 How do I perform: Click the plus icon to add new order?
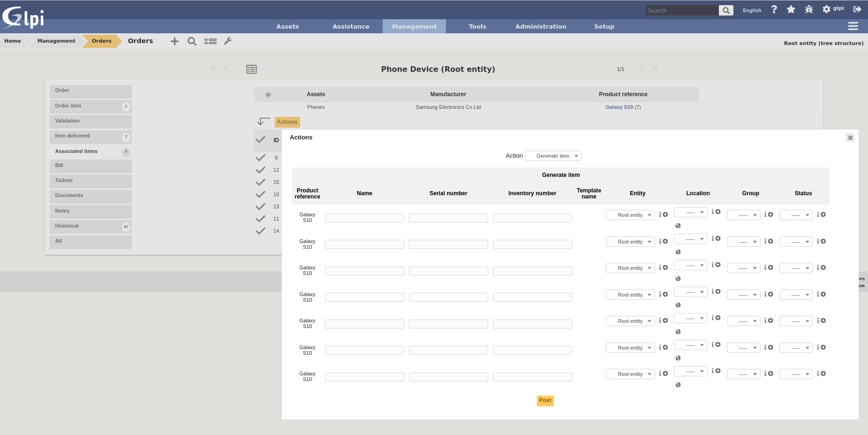click(174, 41)
